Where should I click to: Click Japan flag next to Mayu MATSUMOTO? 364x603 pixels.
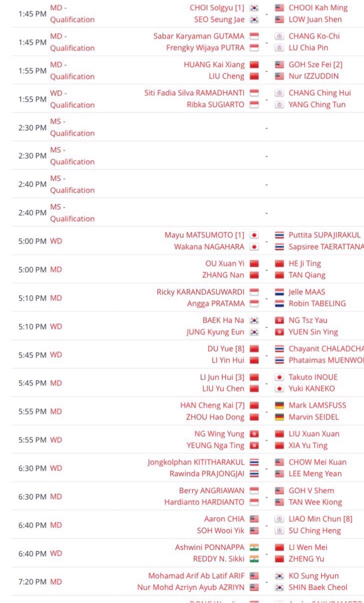coord(254,235)
